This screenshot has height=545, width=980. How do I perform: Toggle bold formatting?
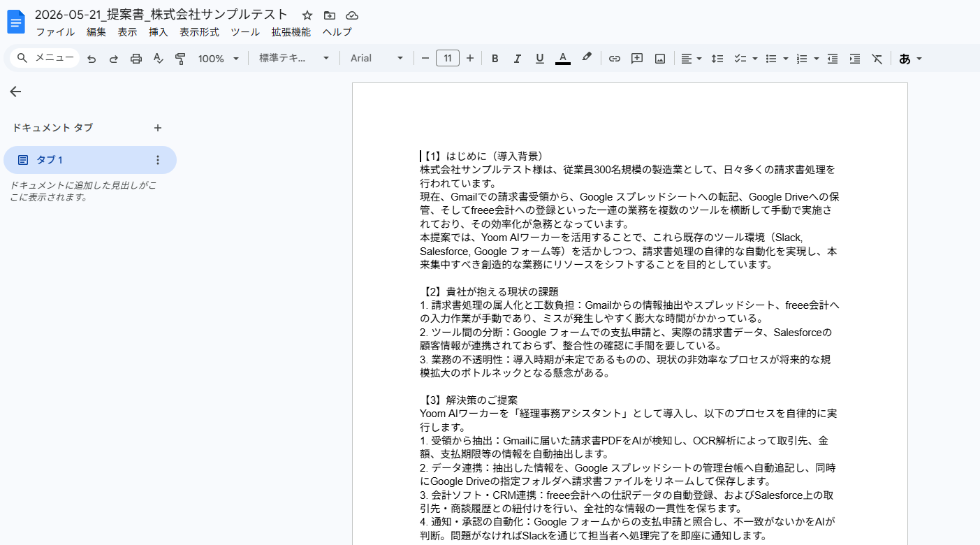tap(495, 59)
